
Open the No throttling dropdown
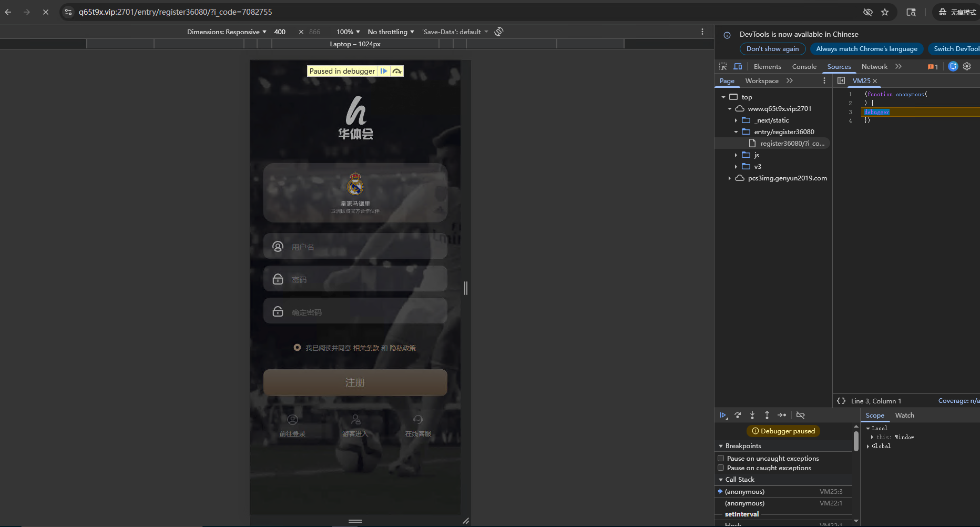[x=391, y=32]
